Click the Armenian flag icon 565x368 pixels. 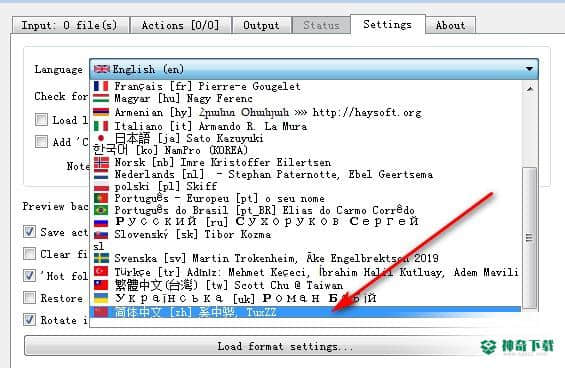click(x=101, y=112)
